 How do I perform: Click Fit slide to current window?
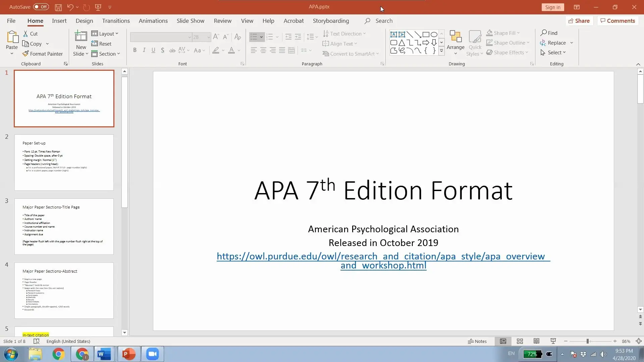coord(639,341)
